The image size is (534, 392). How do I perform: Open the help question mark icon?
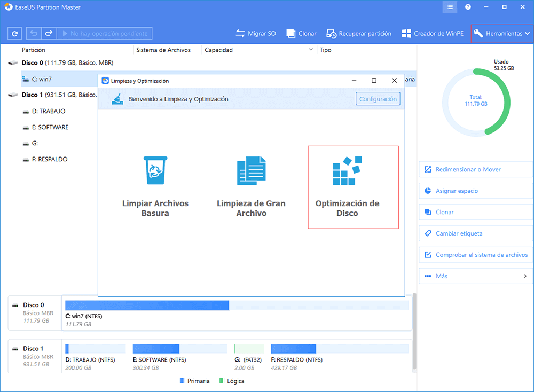pos(468,7)
